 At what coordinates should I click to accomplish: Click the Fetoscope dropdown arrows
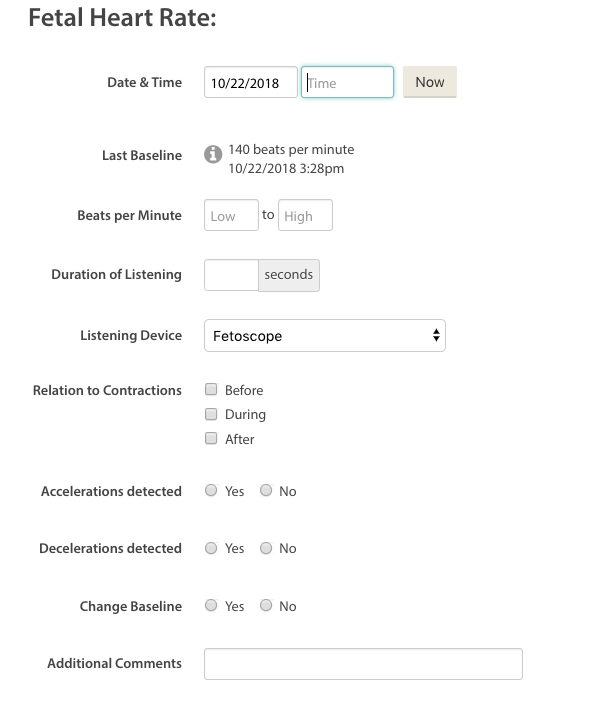tap(436, 335)
